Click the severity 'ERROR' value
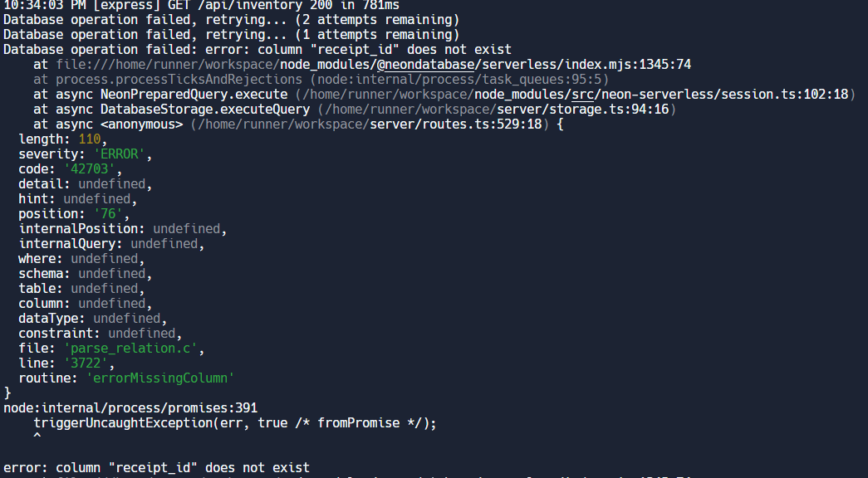The image size is (868, 478). (x=123, y=154)
